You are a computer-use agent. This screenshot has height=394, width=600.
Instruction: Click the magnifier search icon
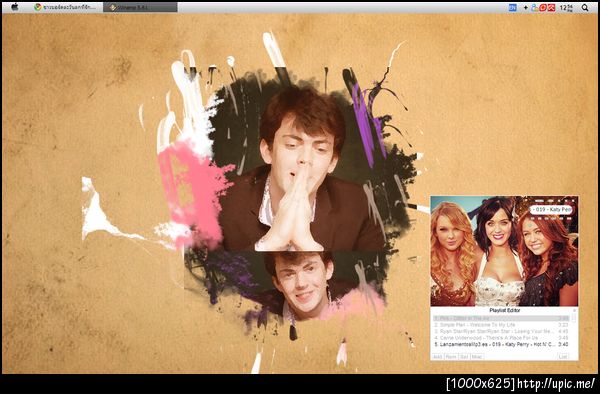tap(585, 7)
